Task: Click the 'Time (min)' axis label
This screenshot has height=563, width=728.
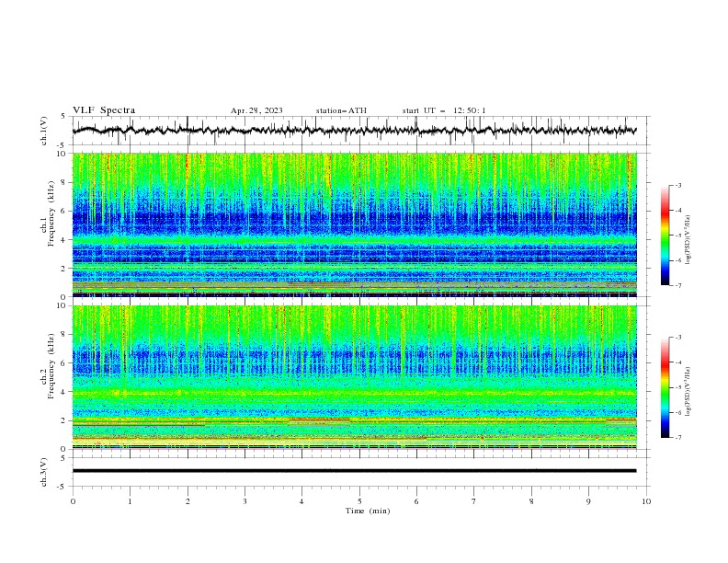Action: [x=368, y=511]
